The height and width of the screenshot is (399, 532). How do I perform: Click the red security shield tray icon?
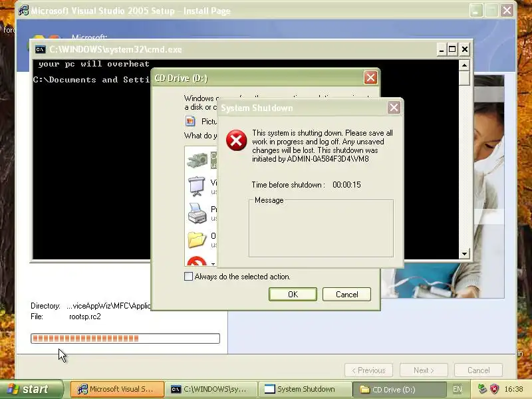(x=494, y=389)
